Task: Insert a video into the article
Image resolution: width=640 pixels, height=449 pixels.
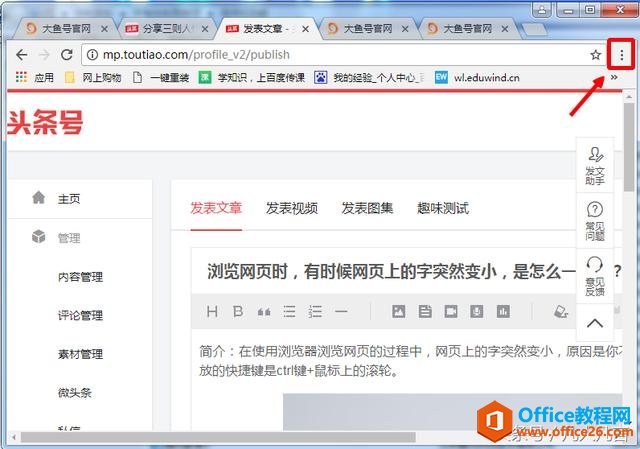Action: [451, 312]
